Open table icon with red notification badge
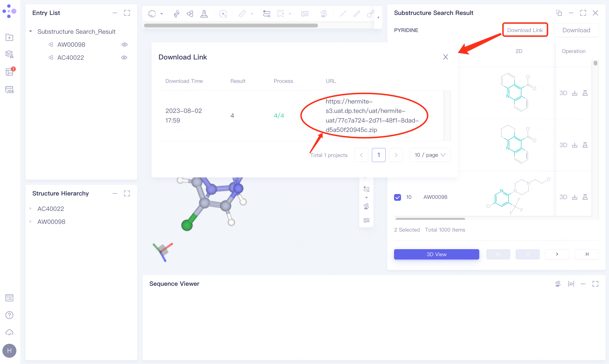 point(9,72)
